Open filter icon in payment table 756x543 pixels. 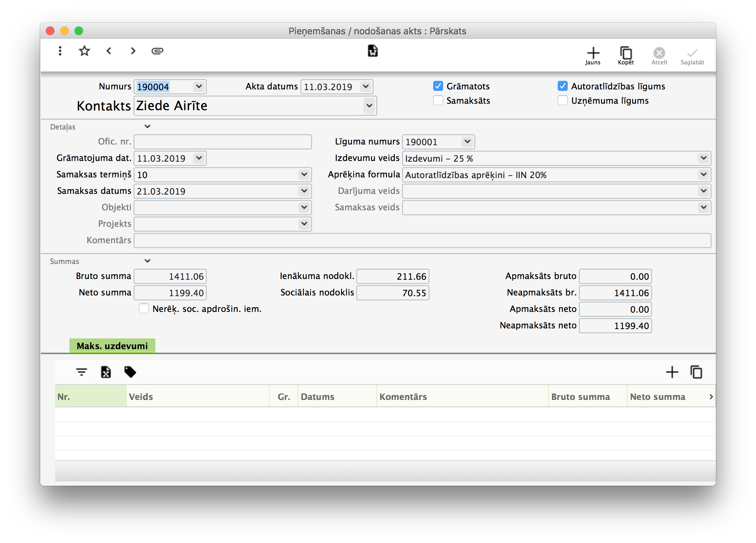point(82,372)
